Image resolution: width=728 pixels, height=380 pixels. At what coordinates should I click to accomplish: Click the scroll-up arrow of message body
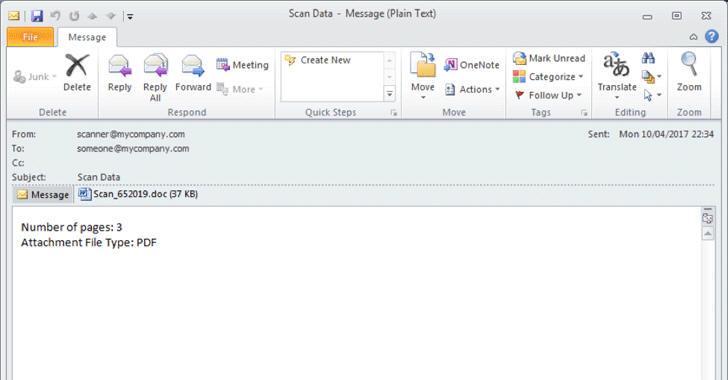(708, 234)
